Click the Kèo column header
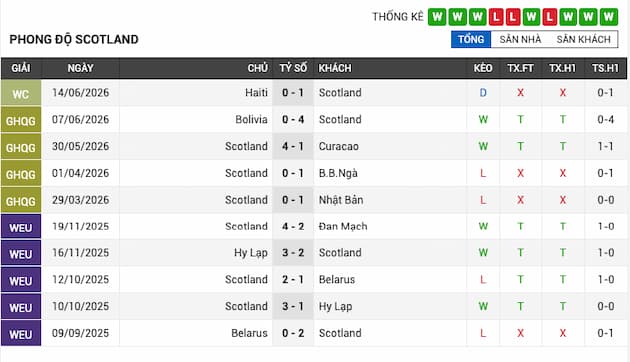The width and height of the screenshot is (630, 362). coord(483,68)
